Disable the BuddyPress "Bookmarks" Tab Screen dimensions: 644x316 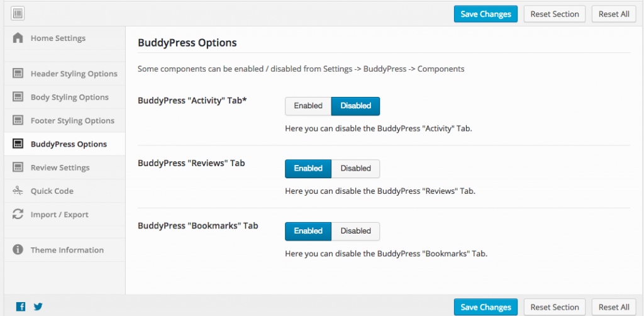click(356, 231)
